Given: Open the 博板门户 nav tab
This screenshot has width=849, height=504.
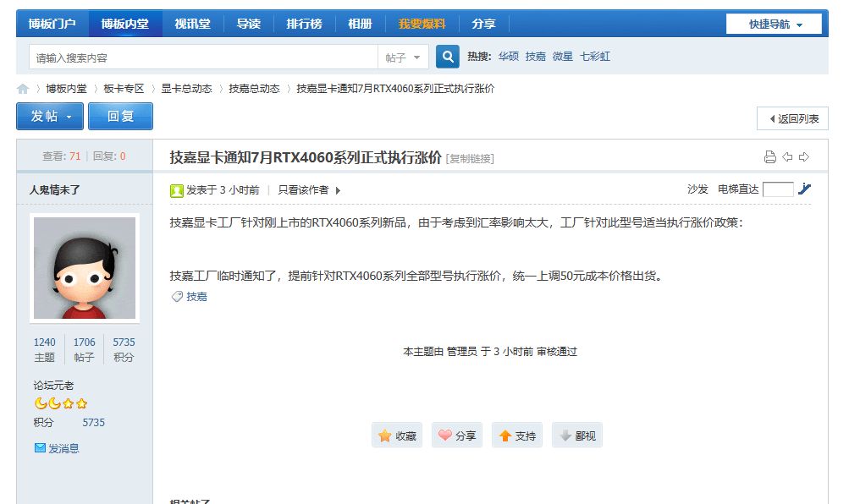Looking at the screenshot, I should pyautogui.click(x=52, y=24).
